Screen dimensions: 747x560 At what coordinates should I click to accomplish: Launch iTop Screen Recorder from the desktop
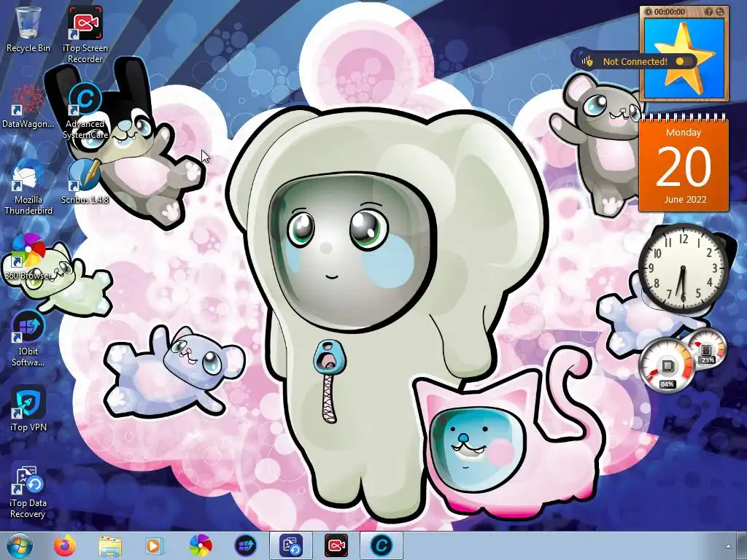click(x=85, y=34)
